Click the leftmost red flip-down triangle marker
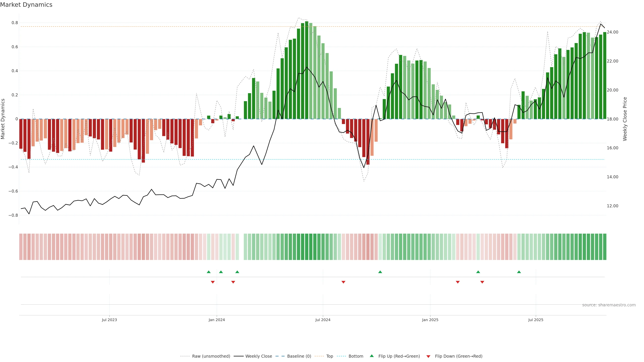The height and width of the screenshot is (362, 644). [x=212, y=282]
